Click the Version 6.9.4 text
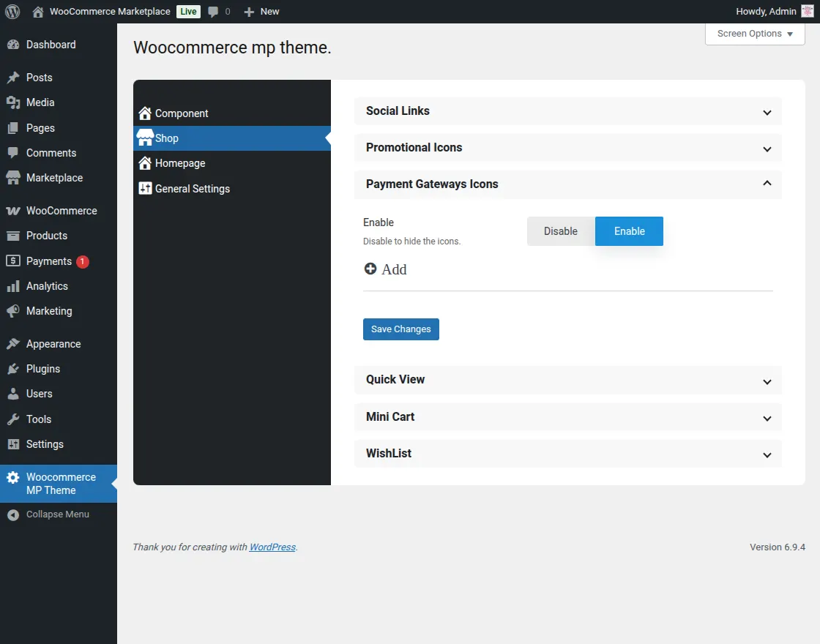 pos(777,547)
